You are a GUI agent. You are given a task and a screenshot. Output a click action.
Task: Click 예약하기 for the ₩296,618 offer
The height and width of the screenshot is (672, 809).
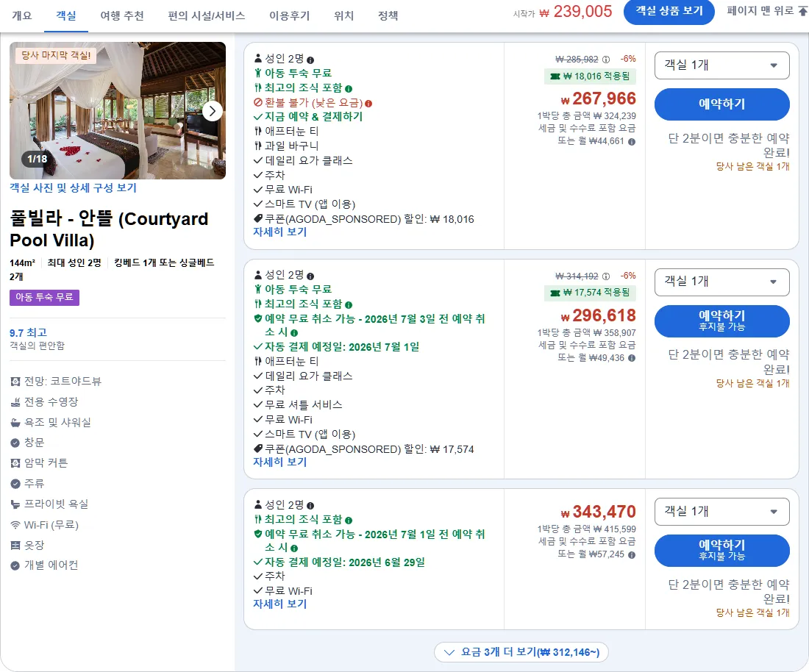click(x=721, y=321)
